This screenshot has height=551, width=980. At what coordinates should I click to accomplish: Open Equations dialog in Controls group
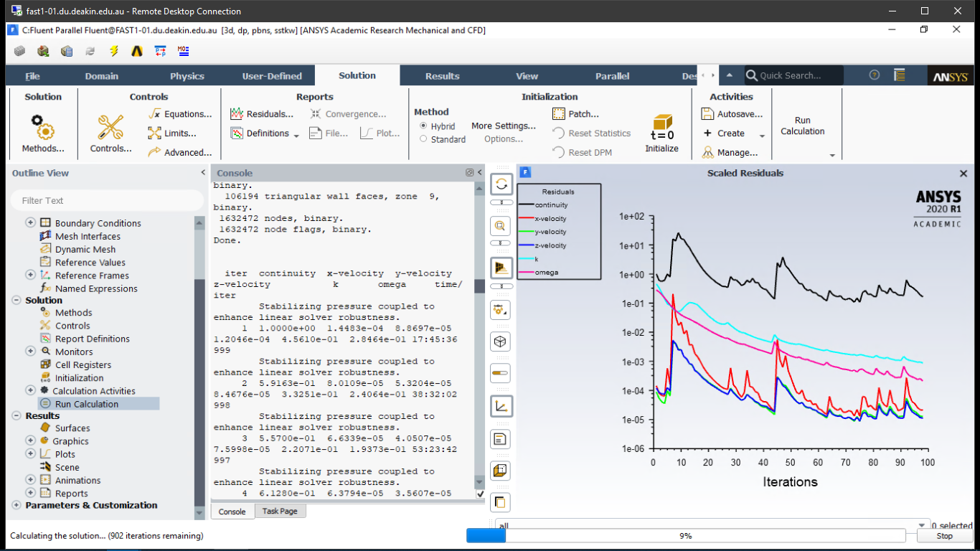[180, 114]
